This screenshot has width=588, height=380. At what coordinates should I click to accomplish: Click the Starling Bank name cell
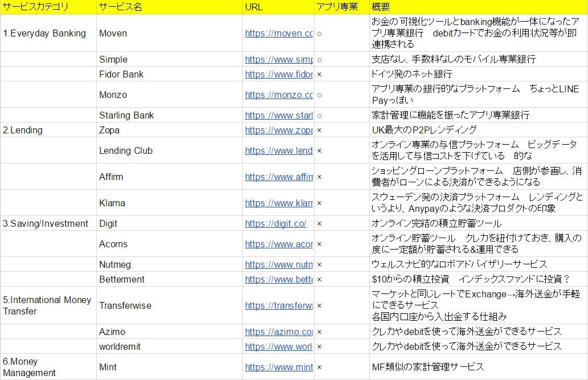(x=169, y=115)
